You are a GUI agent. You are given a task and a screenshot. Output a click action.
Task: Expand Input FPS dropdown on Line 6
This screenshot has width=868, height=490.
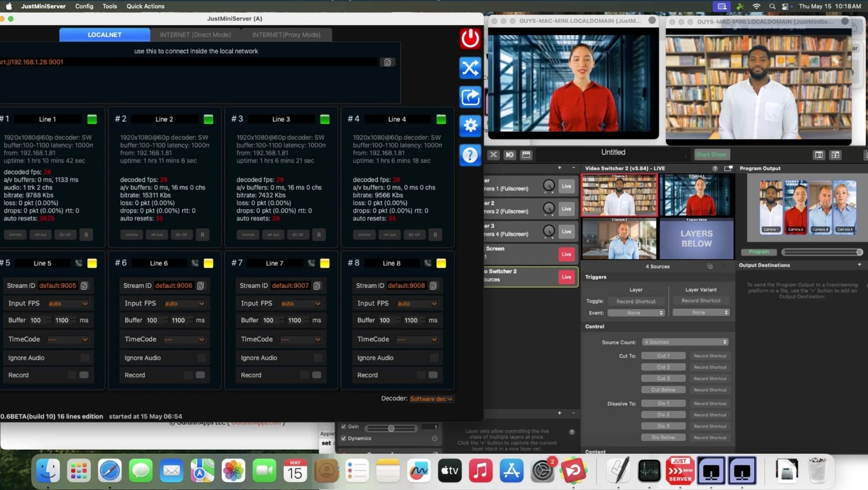[184, 304]
